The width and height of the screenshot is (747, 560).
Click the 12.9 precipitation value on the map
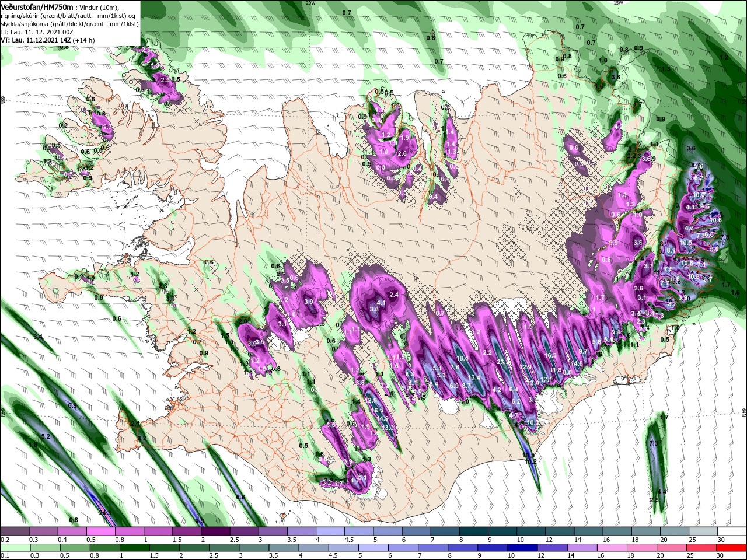(525, 367)
